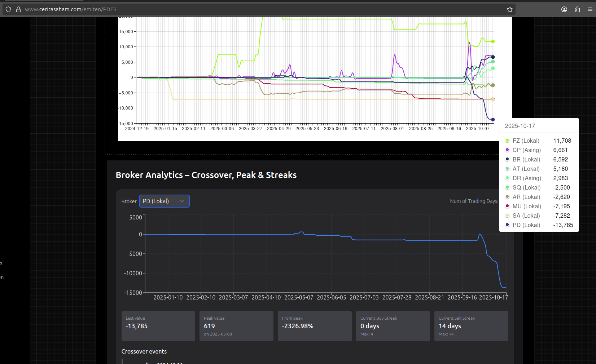The width and height of the screenshot is (596, 364).
Task: Bookmark this page with the star icon
Action: [509, 9]
